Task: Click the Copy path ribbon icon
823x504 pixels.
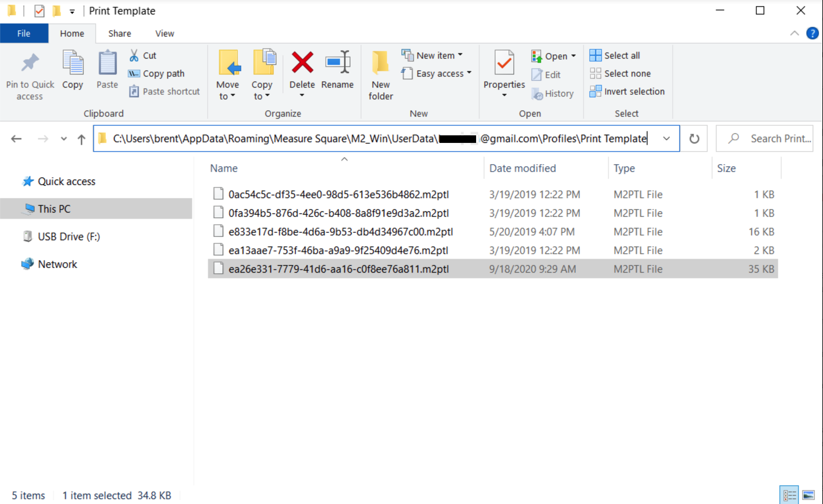Action: [x=134, y=74]
